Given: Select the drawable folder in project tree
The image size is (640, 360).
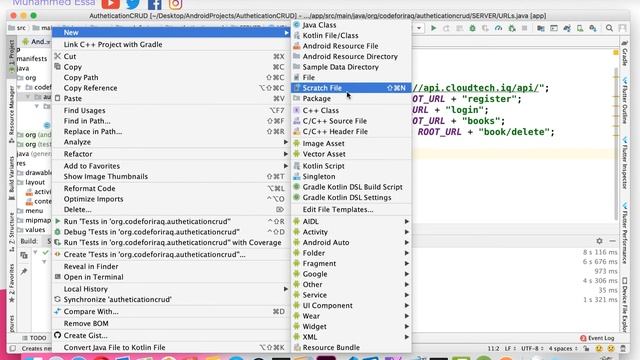Looking at the screenshot, I should pyautogui.click(x=34, y=173).
